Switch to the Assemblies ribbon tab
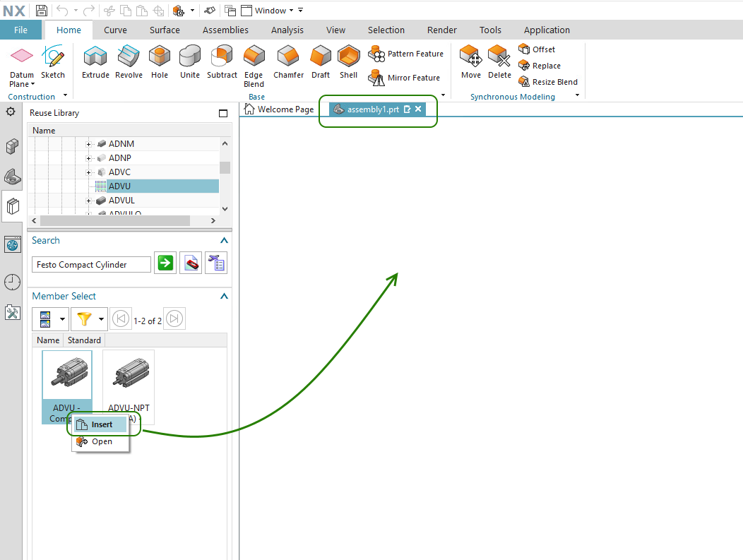 point(225,30)
